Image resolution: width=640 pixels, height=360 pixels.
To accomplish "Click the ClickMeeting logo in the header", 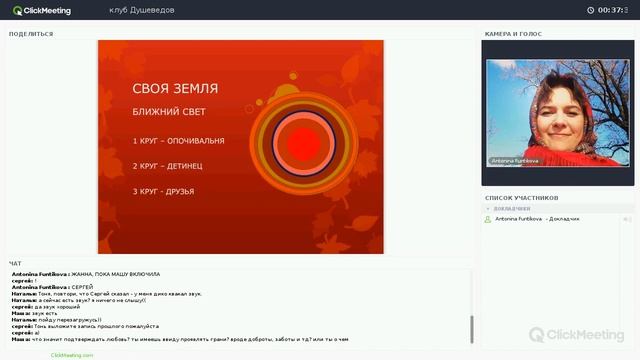I will [42, 11].
